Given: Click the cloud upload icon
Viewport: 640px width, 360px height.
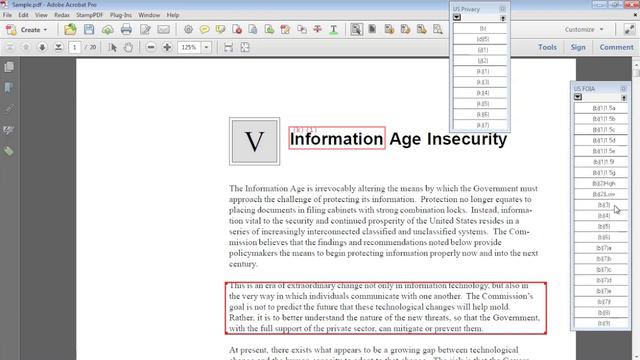Looking at the screenshot, I should click(x=107, y=29).
